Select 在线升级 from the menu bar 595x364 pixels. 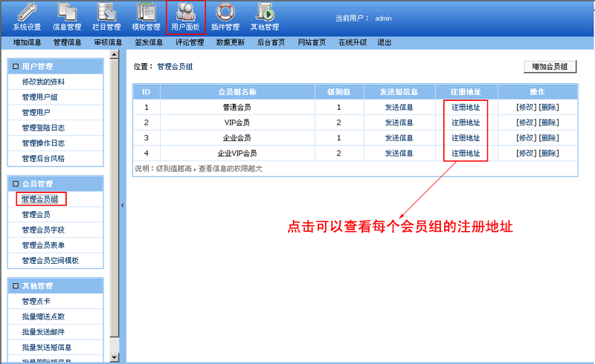coord(352,42)
